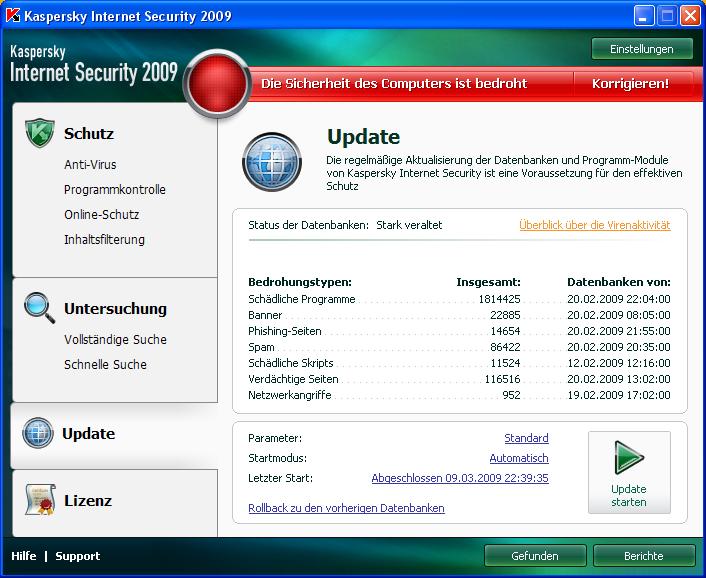Click the red security warning banner text
This screenshot has width=706, height=578.
coord(394,84)
